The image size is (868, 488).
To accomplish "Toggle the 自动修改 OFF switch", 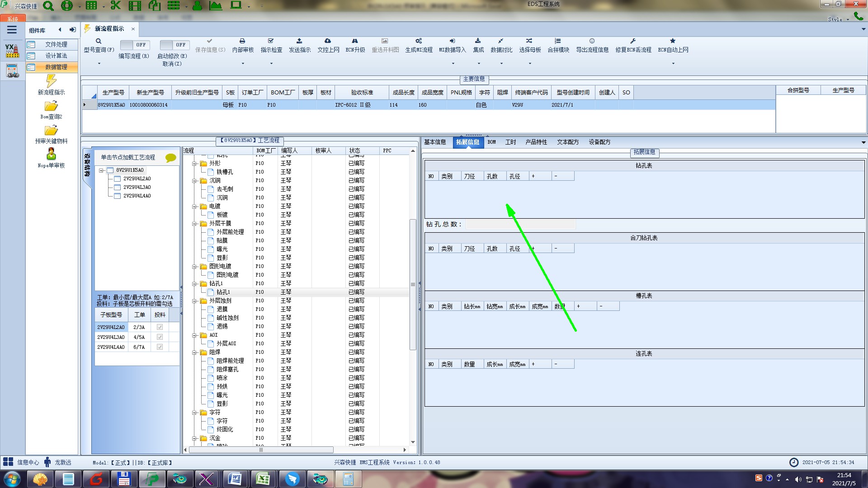I will coord(174,45).
